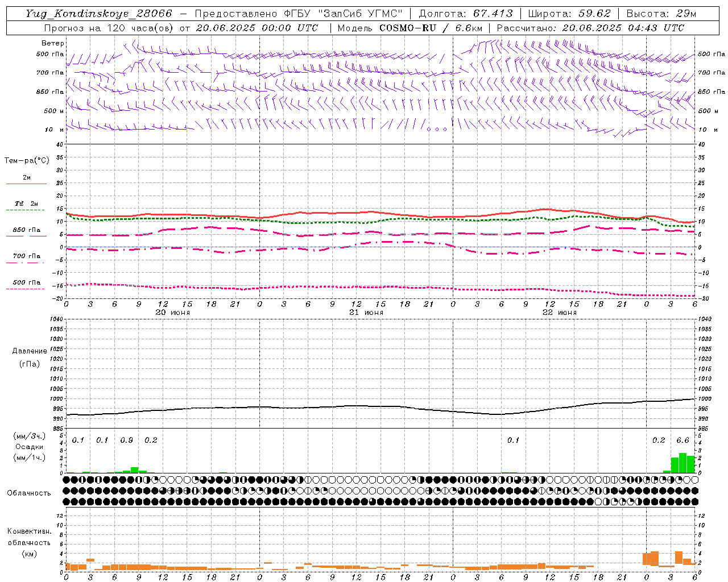Click the (мм/1ч.) unit label

coord(29,458)
